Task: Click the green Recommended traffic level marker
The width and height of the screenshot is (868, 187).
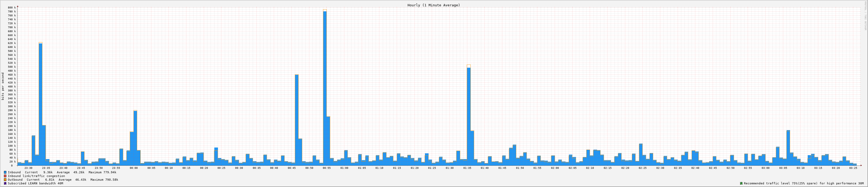Action: (x=741, y=183)
